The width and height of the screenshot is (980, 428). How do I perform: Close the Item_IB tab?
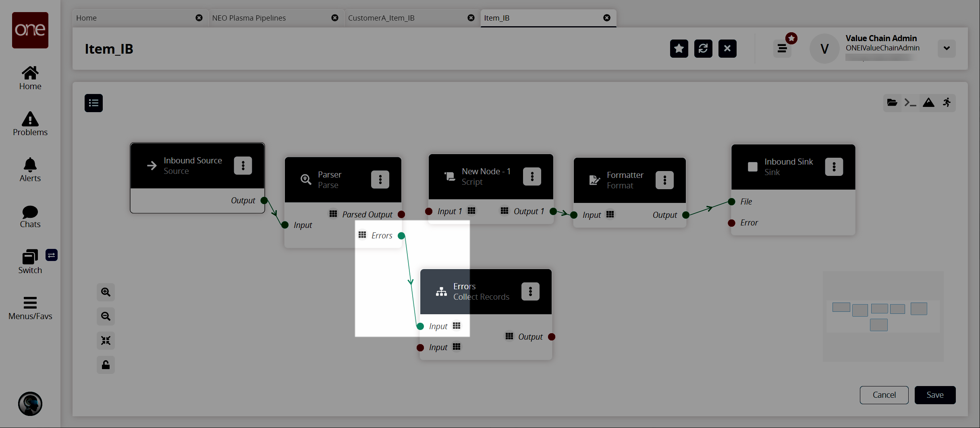[x=607, y=18]
